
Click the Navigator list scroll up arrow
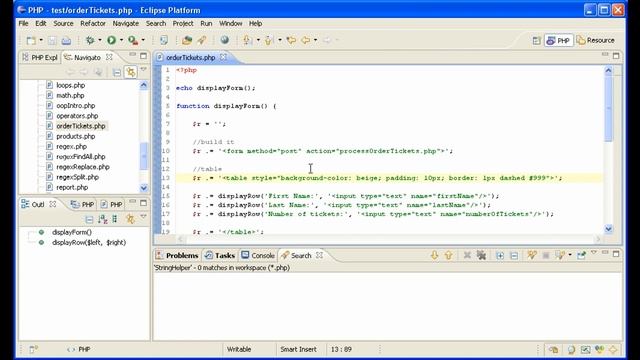click(144, 85)
